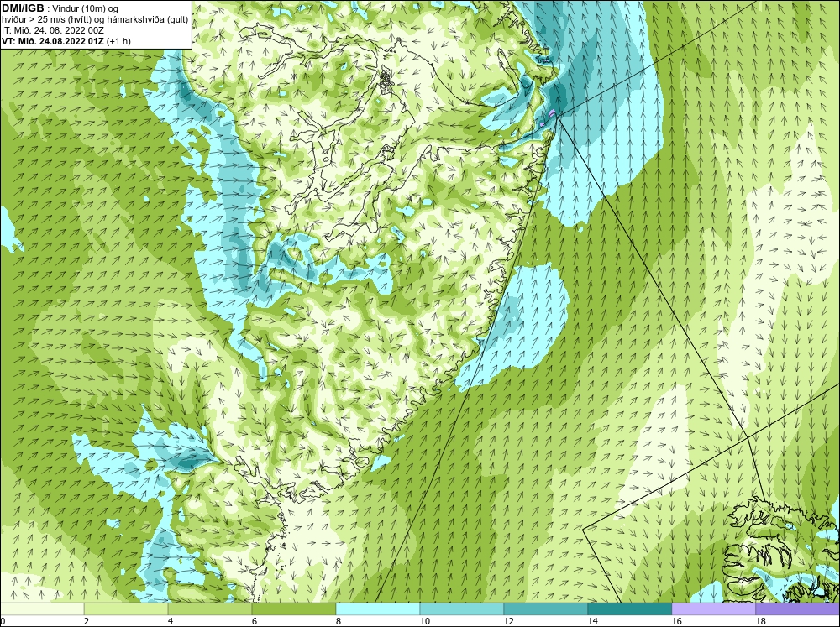840x627 pixels.
Task: Click the 6–8 m/s dark green legend swatch
Action: click(x=293, y=609)
